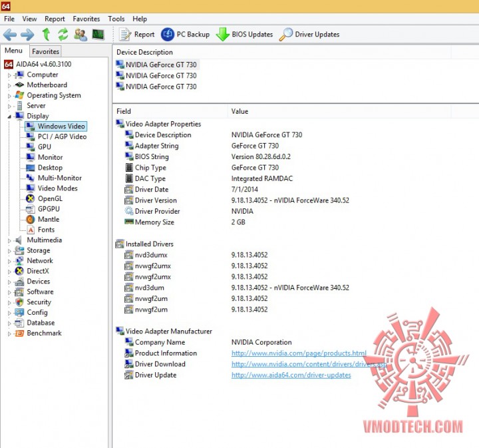The height and width of the screenshot is (448, 479).
Task: Click the Database icon in tree
Action: click(x=19, y=323)
